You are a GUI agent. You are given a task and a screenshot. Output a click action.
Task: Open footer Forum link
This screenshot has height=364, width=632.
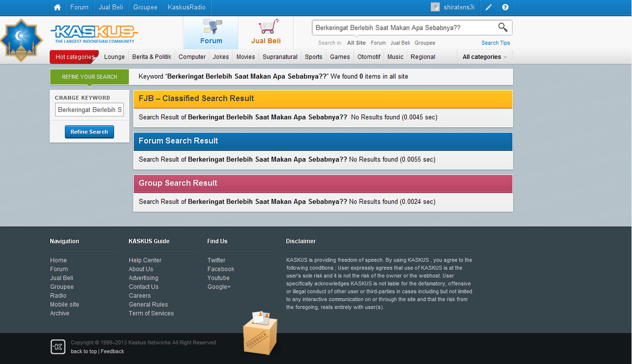click(59, 269)
